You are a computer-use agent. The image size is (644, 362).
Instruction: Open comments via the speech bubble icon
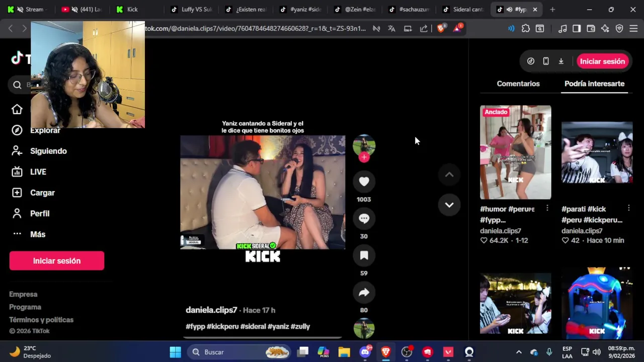[x=364, y=219]
